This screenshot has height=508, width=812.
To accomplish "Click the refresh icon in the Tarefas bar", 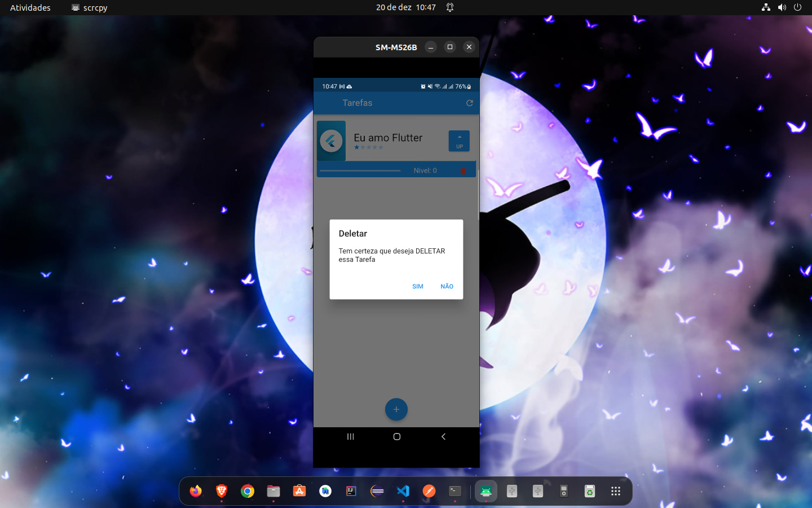I will tap(469, 103).
